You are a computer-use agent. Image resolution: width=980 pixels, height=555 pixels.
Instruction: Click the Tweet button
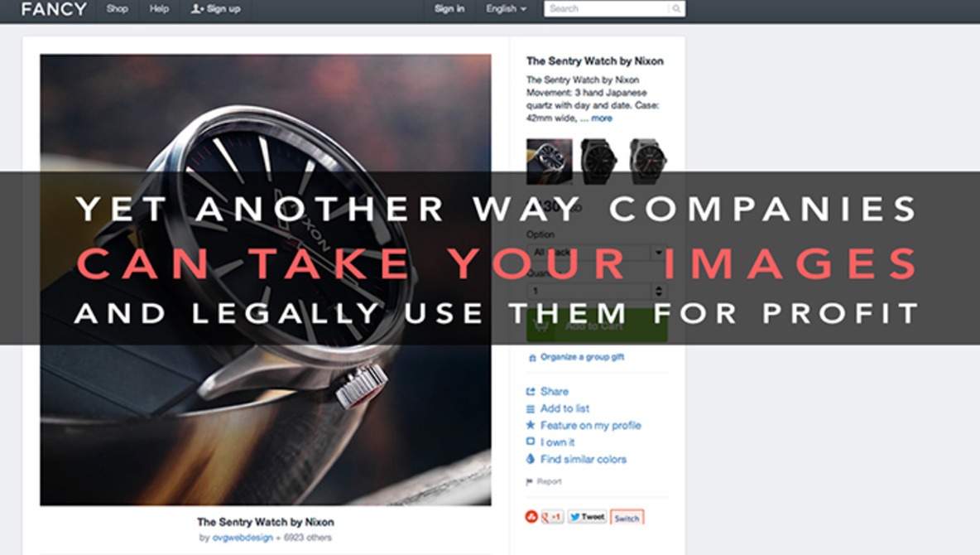pyautogui.click(x=587, y=517)
